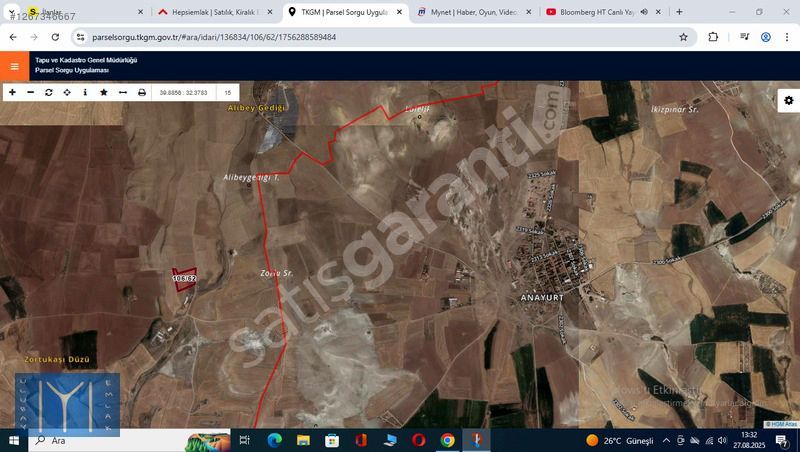Open the map settings gear
800x452 pixels.
pos(788,100)
